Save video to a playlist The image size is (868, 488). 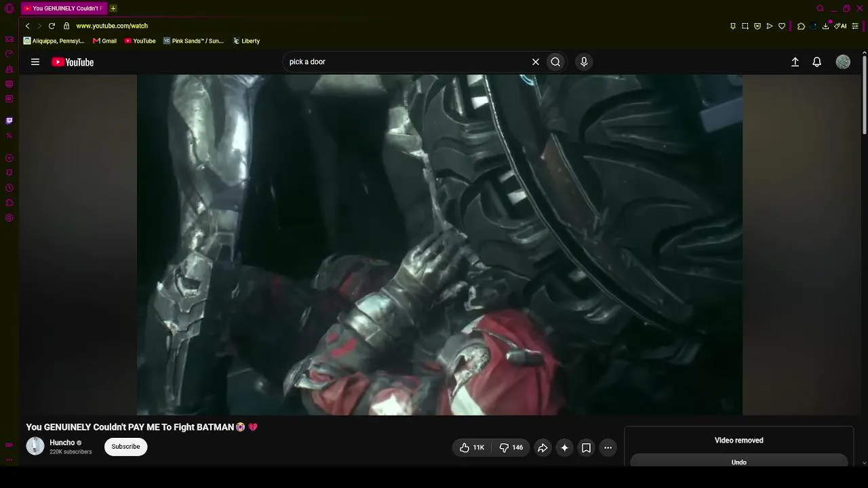pyautogui.click(x=586, y=447)
